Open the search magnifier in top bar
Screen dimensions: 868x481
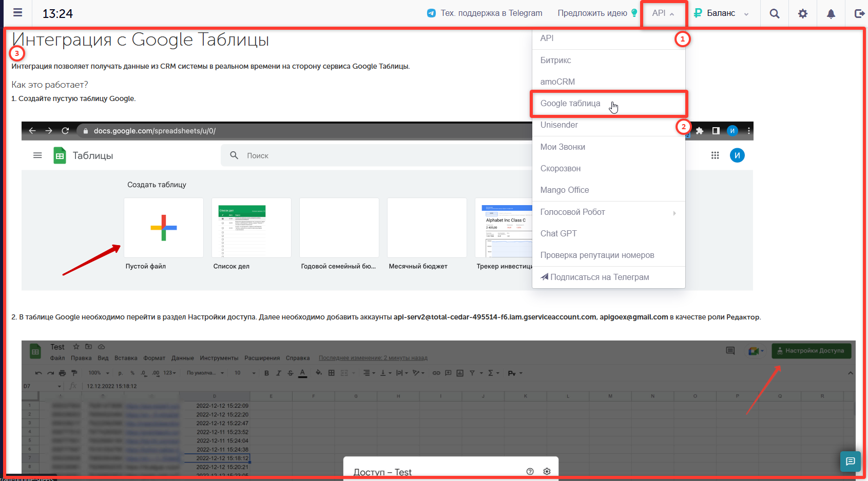(x=775, y=14)
